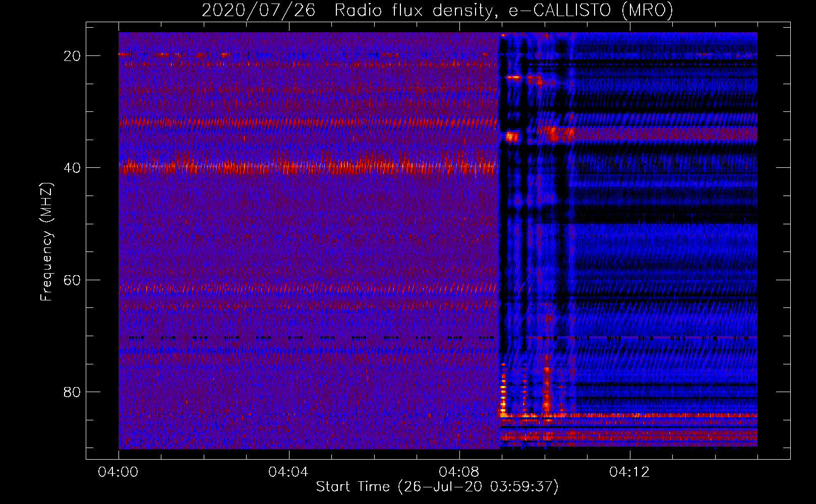
Task: Click the frequency tick label '20'
Action: [72, 56]
